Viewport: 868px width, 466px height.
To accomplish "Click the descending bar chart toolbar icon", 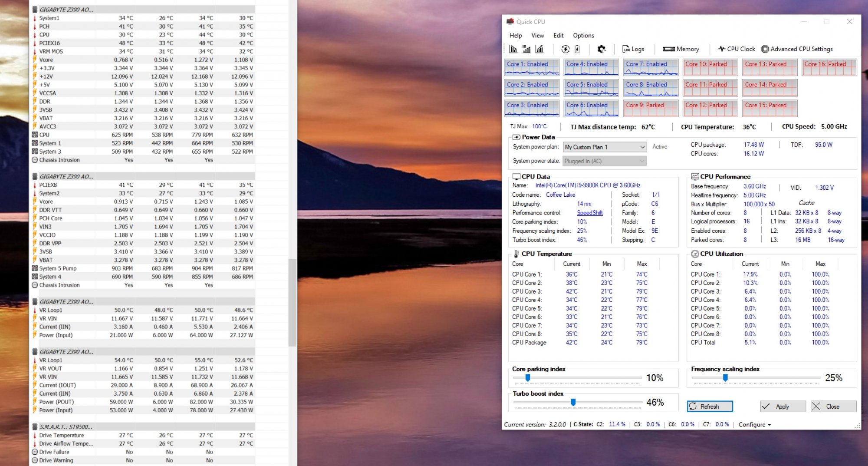I will click(513, 49).
